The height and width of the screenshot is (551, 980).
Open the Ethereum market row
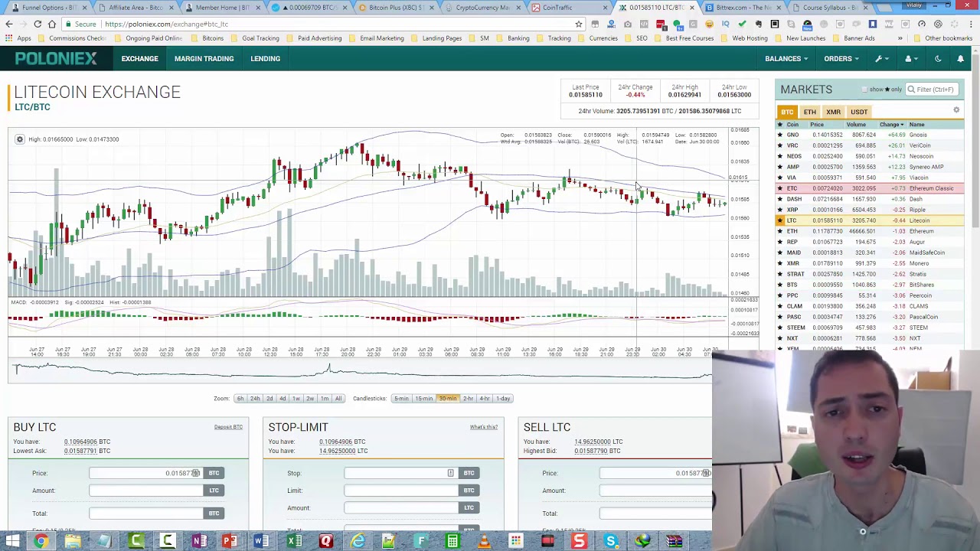point(869,231)
